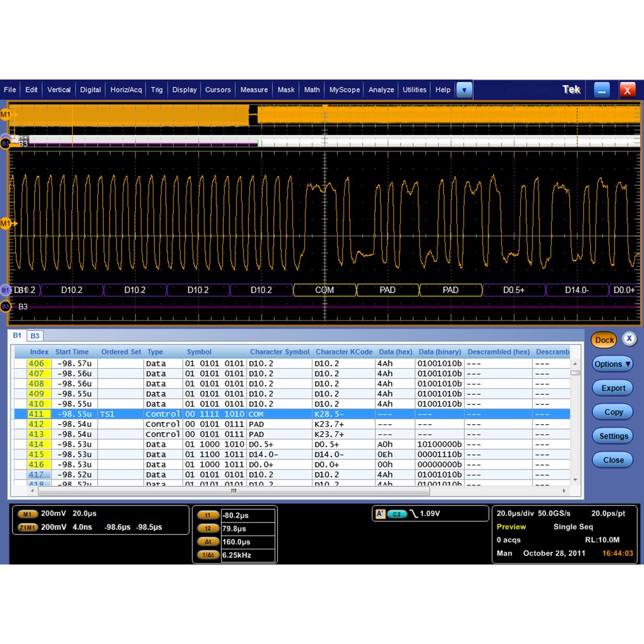The height and width of the screenshot is (644, 644).
Task: Select the Δt delta-time readout icon
Action: 208,542
